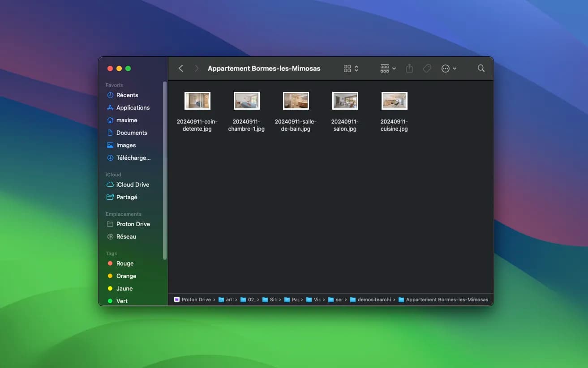The width and height of the screenshot is (588, 368).
Task: Open Proton Drive location in sidebar
Action: (x=133, y=224)
